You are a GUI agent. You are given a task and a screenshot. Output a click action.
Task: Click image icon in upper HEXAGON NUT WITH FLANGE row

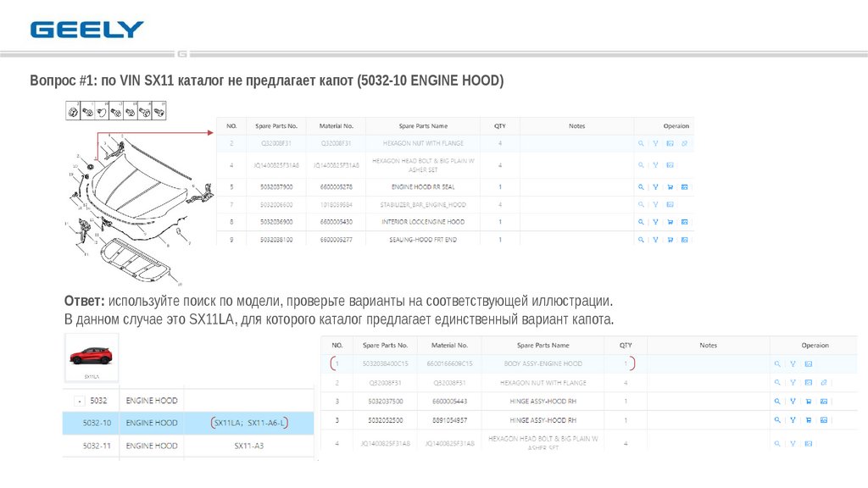point(670,143)
